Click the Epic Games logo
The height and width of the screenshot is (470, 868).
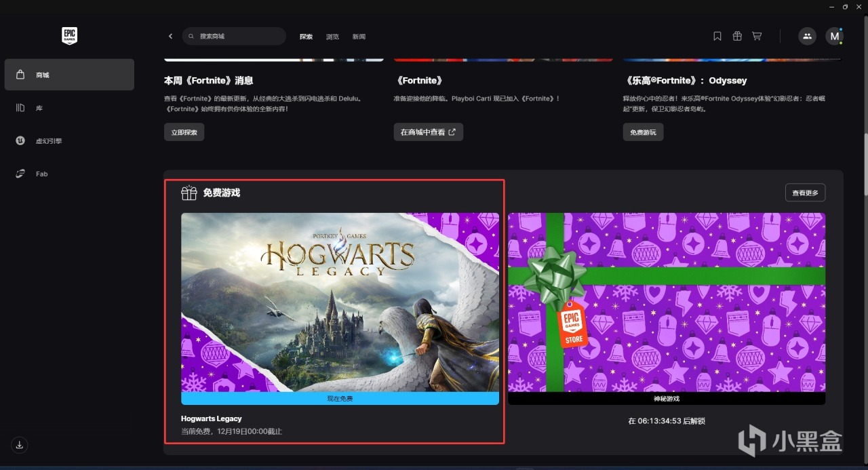click(69, 36)
